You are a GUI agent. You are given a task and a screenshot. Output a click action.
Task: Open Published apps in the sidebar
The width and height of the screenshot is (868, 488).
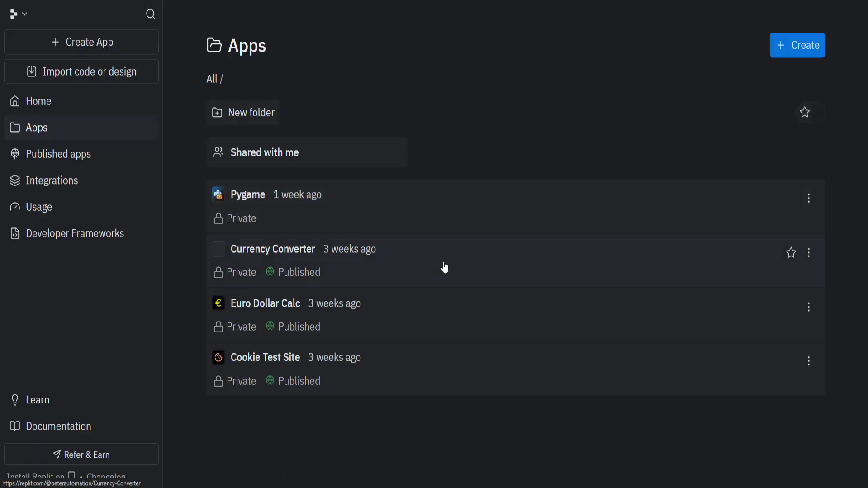point(58,154)
